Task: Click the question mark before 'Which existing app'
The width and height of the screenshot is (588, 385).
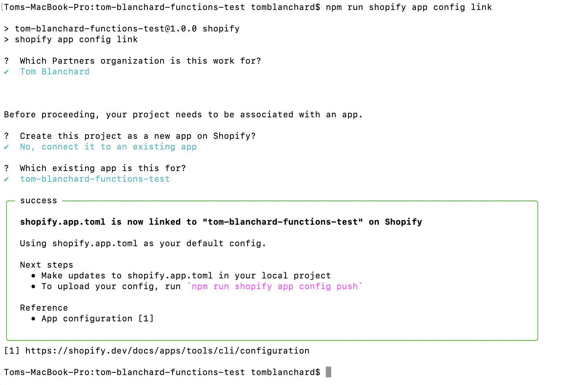Action: click(7, 168)
